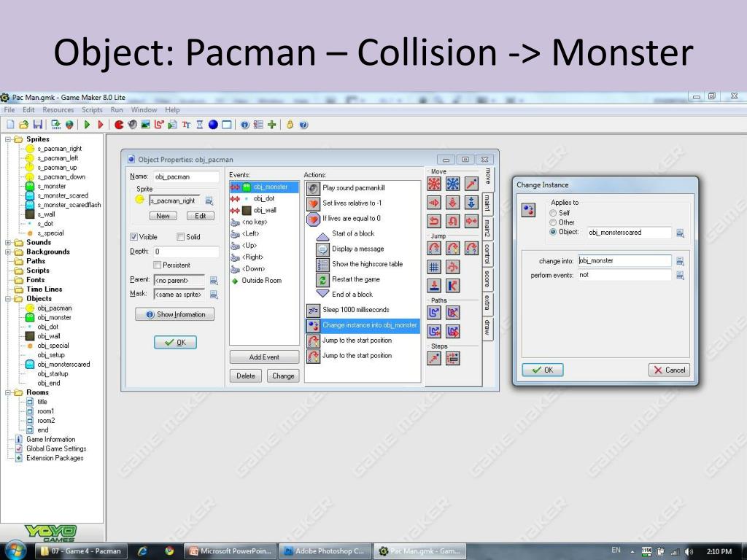Create a time line using the hourglass icon

click(200, 125)
